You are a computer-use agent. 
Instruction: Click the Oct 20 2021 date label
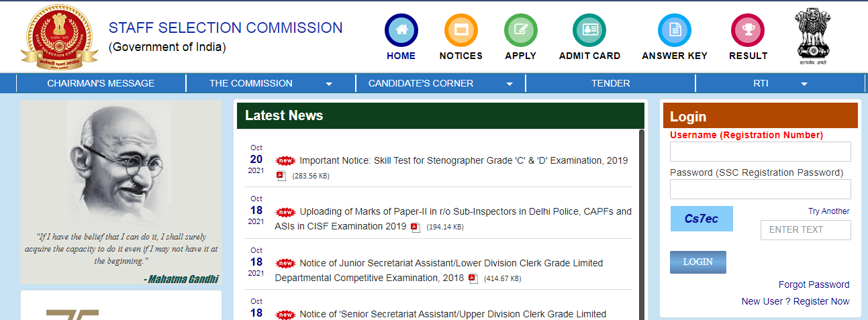click(x=256, y=159)
